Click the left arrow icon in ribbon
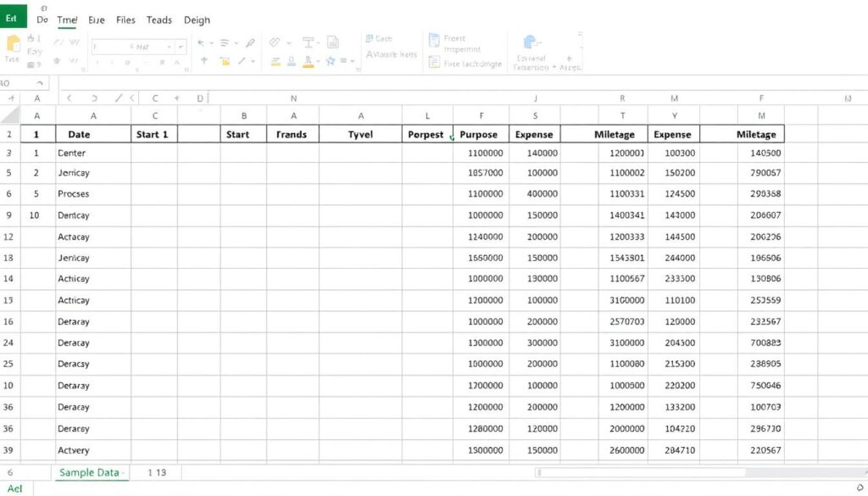 click(x=201, y=43)
